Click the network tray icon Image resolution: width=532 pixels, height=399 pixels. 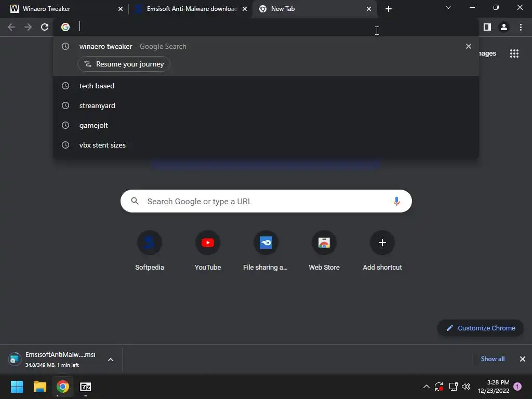click(453, 387)
